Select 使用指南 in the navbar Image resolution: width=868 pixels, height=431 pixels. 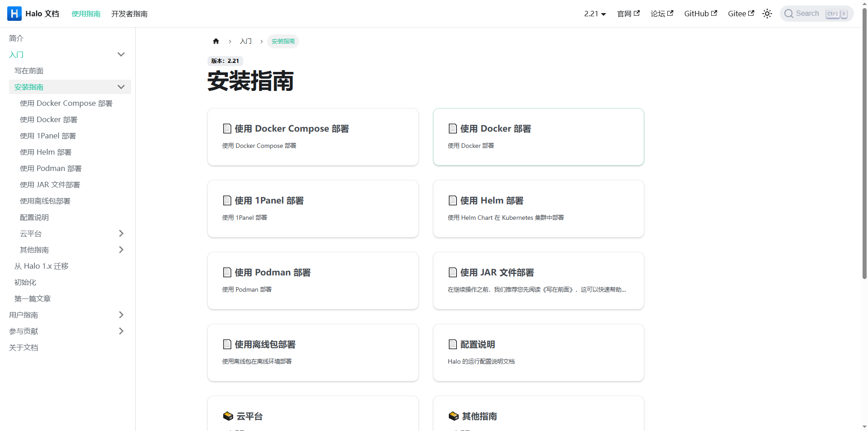[x=86, y=14]
